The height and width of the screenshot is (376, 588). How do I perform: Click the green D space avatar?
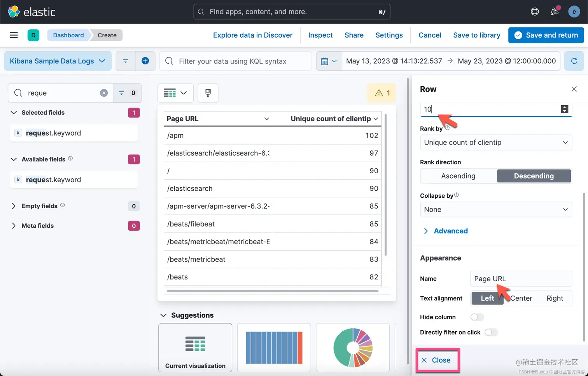point(33,35)
